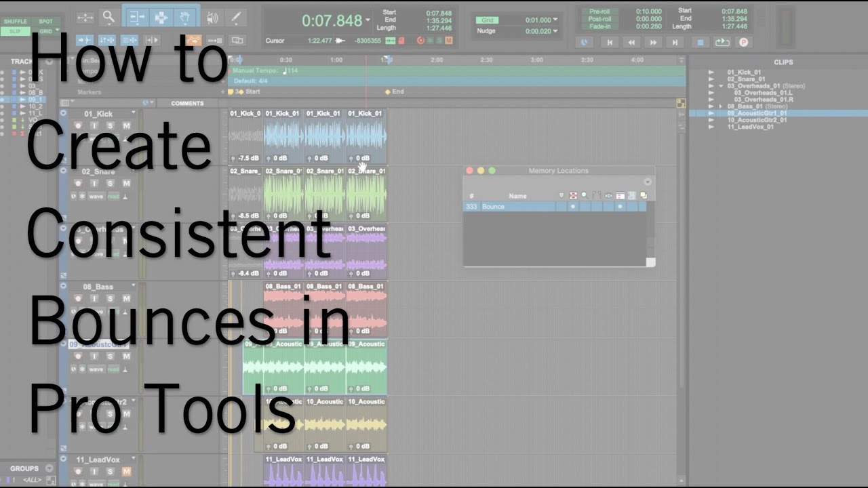Click the red Record button in transport
Image resolution: width=868 pixels, height=488 pixels.
tap(743, 42)
